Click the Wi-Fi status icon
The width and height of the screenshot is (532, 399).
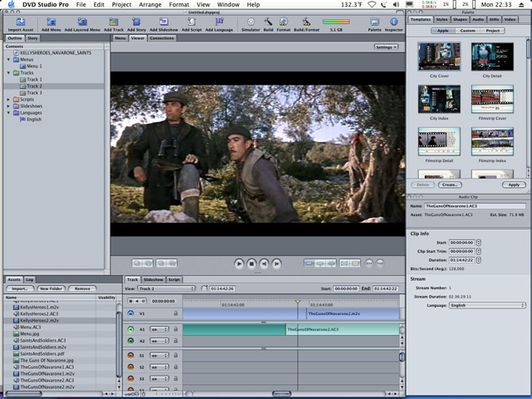372,4
